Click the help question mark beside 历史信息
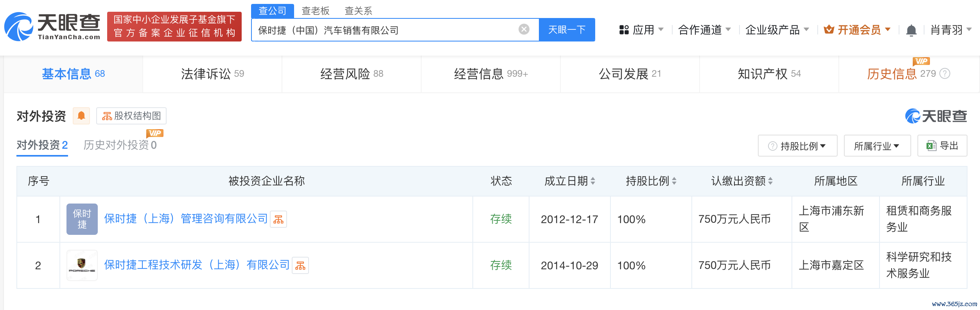The width and height of the screenshot is (980, 310). click(945, 74)
